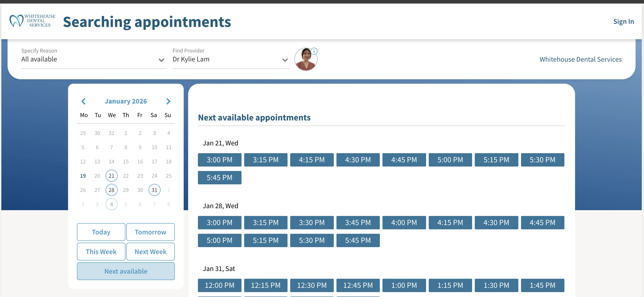Click the Tomorrow filter button

[150, 232]
